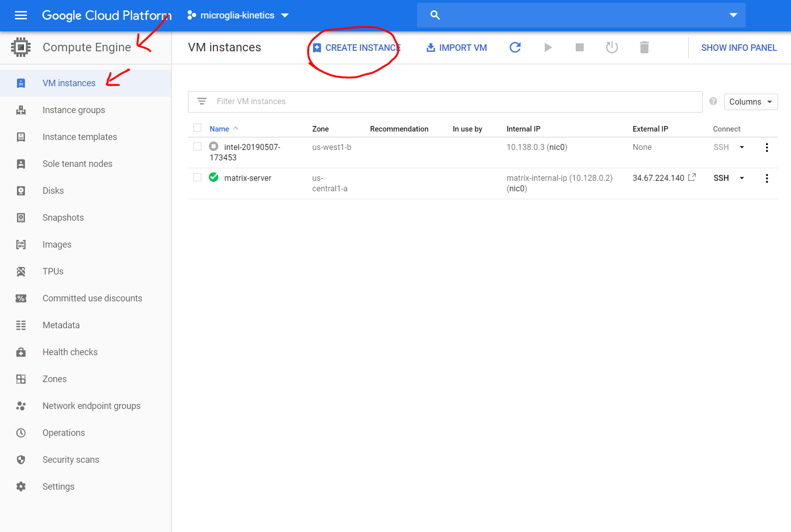Click the Reset power icon
Image resolution: width=791 pixels, height=532 pixels.
pyautogui.click(x=612, y=47)
